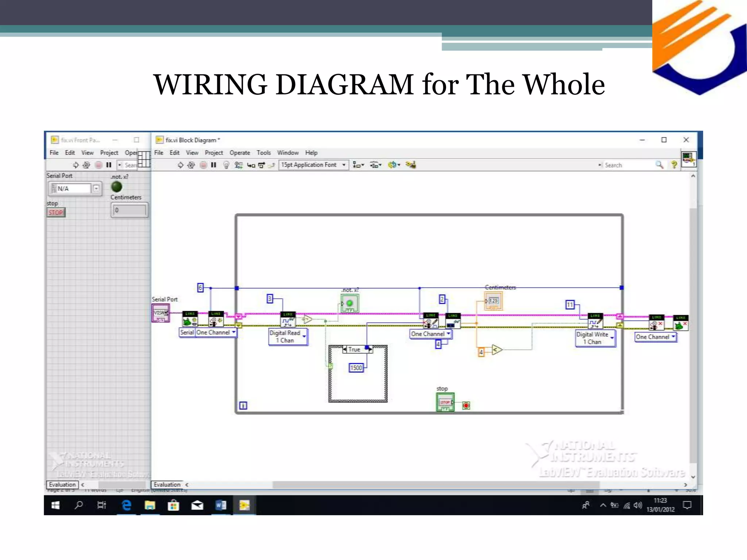The width and height of the screenshot is (747, 560).
Task: Pause execution in Block Diagram toolbar
Action: [214, 165]
